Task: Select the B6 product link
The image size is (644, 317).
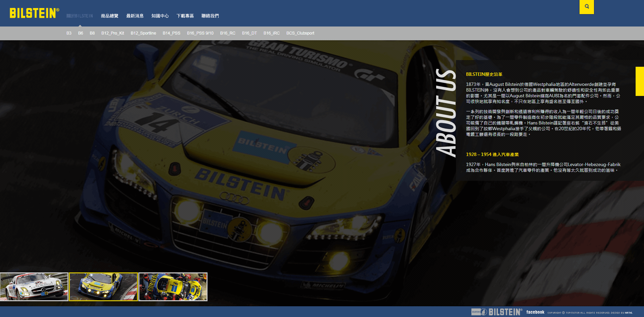Action: (81, 33)
